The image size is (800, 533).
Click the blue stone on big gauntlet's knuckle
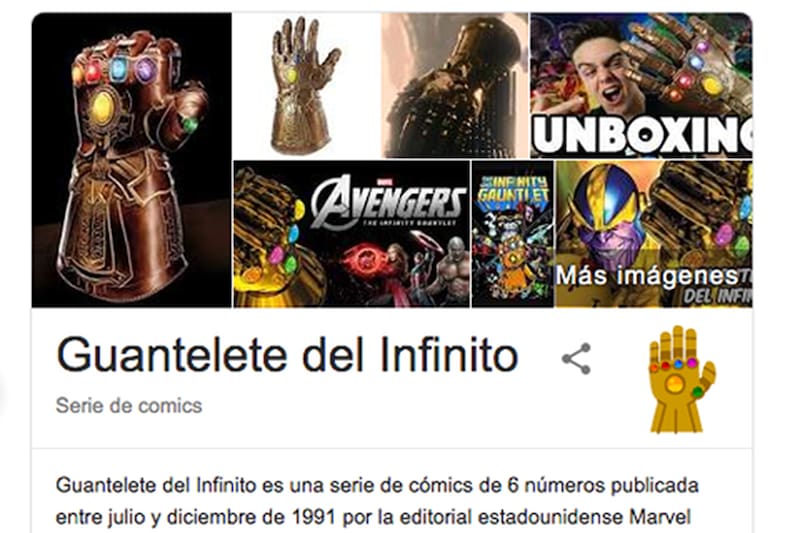point(119,69)
